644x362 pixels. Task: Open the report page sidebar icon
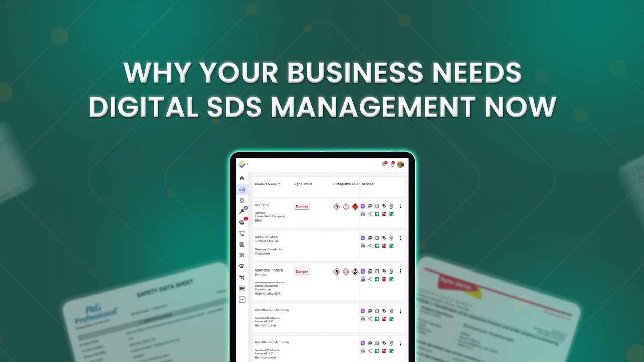242,288
